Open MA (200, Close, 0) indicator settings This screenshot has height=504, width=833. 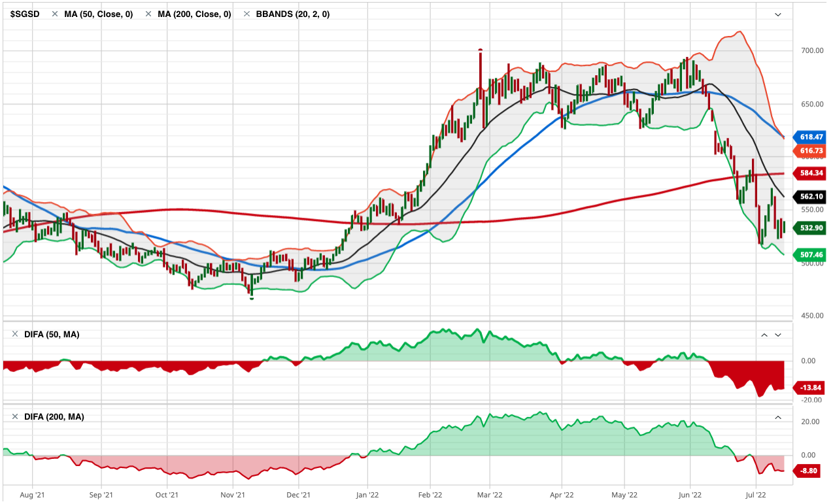(194, 14)
